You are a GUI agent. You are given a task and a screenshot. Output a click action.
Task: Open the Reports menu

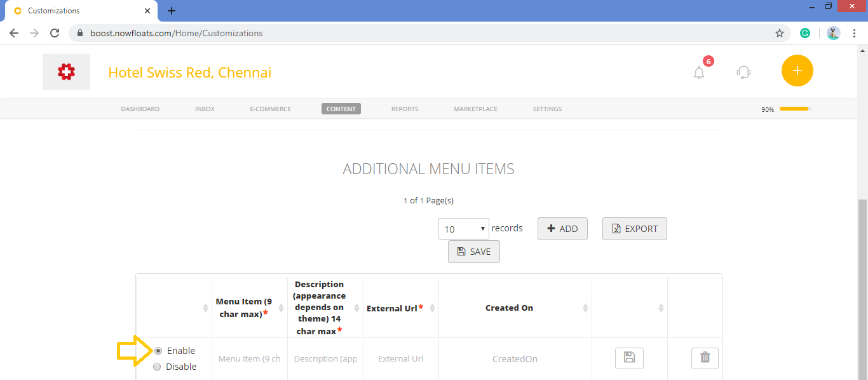[x=405, y=109]
